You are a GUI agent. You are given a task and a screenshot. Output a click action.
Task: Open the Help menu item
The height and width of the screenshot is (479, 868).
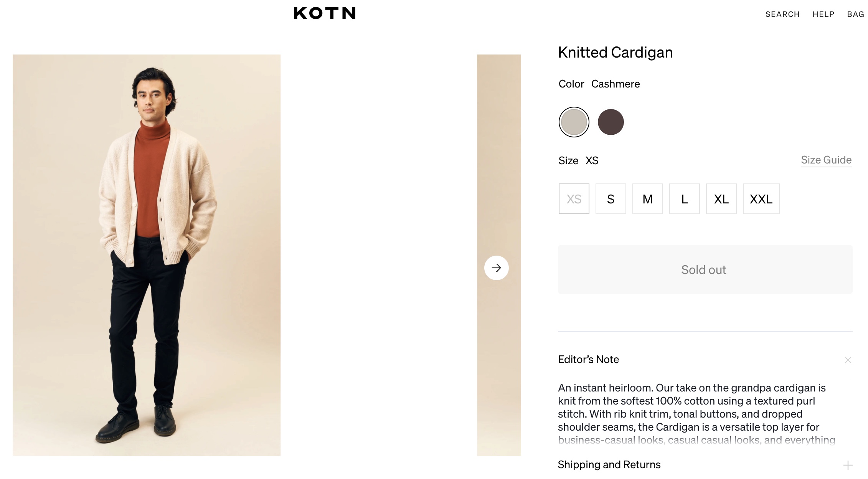[x=823, y=14]
